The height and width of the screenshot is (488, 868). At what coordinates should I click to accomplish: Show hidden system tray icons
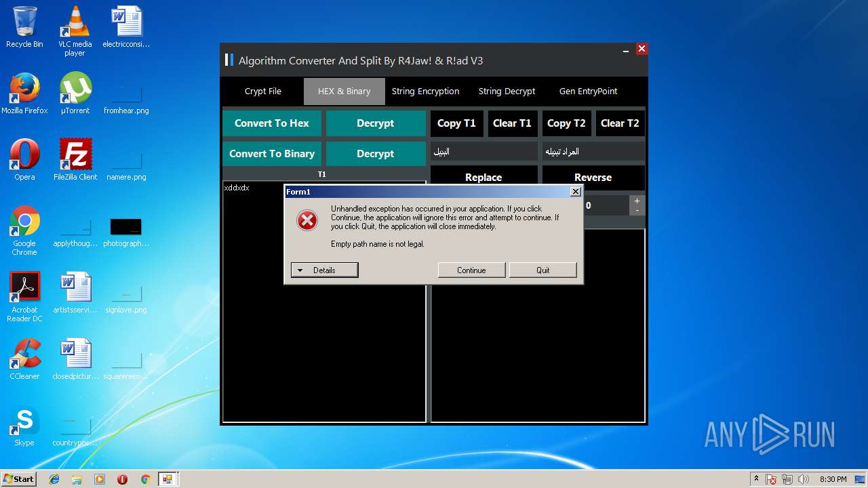tap(756, 479)
